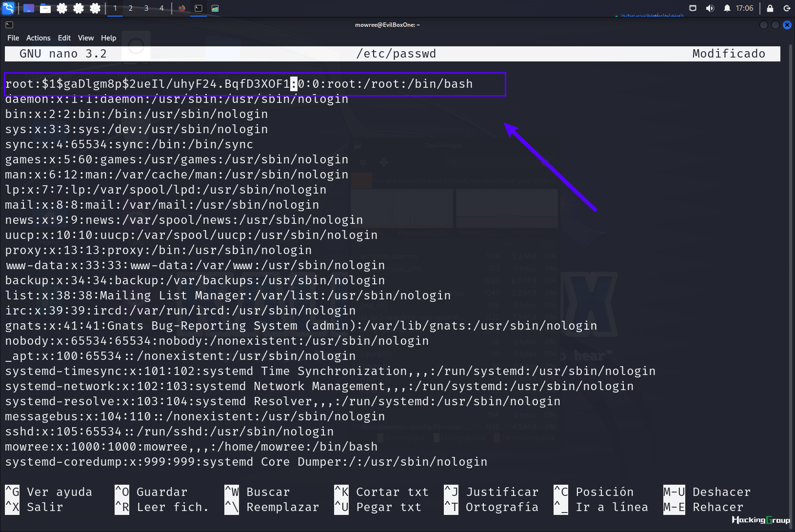Click the news:x:9:9 line
Screen dimensions: 795x532
point(184,220)
